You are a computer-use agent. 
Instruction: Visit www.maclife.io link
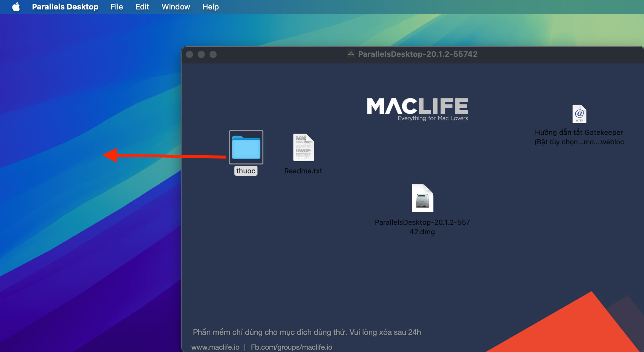(x=215, y=347)
